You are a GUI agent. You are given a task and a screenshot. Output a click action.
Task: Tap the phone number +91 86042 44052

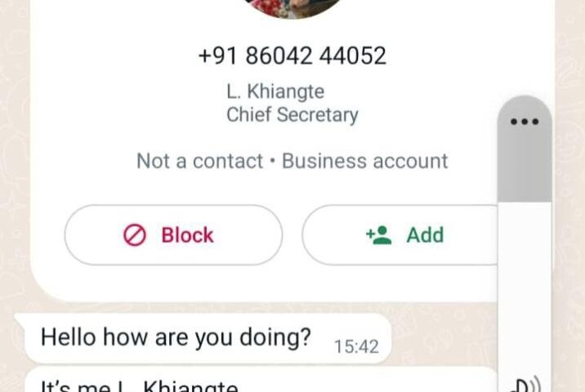pyautogui.click(x=292, y=56)
